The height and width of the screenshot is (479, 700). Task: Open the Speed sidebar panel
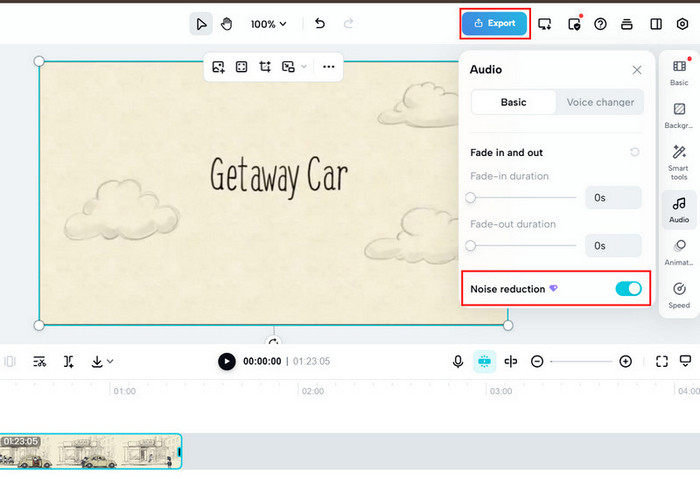pyautogui.click(x=679, y=296)
